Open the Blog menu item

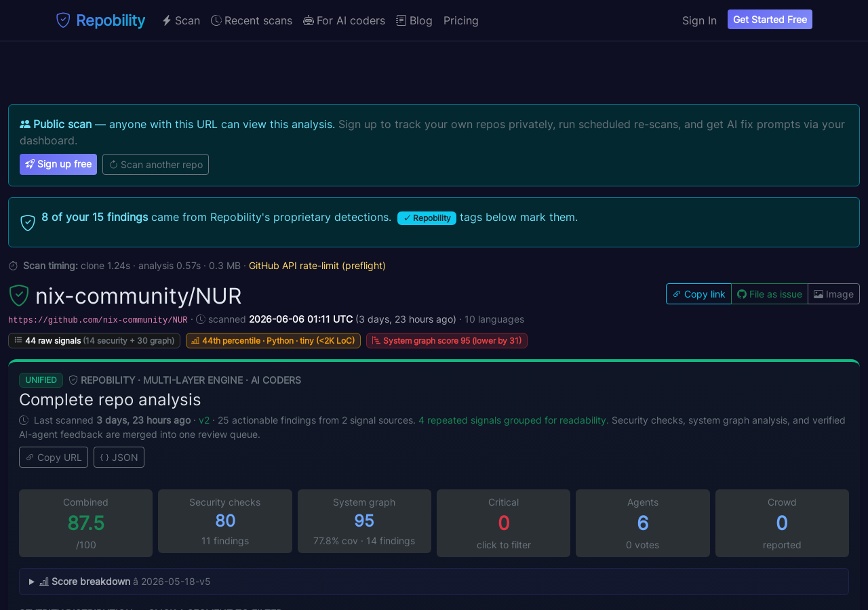pyautogui.click(x=414, y=20)
